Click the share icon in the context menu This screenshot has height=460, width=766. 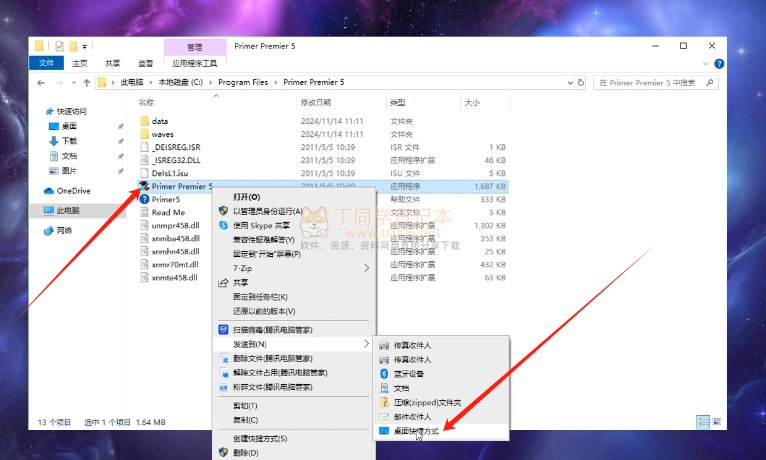[223, 282]
